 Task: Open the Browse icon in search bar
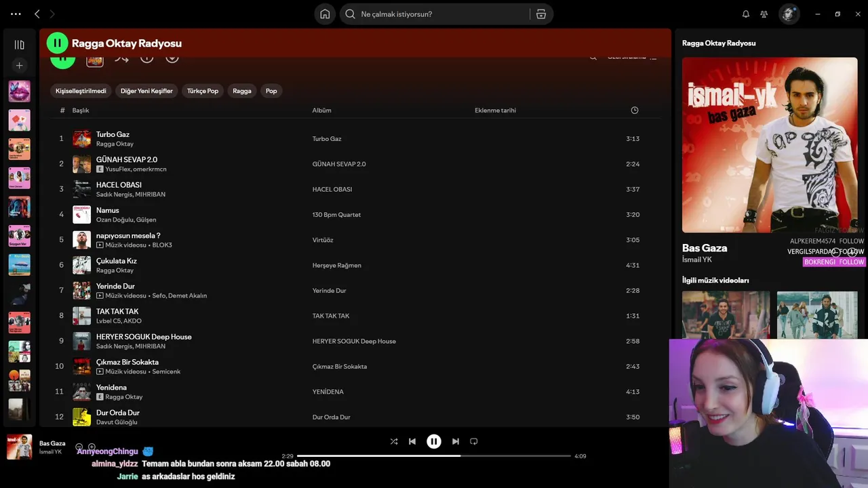point(541,14)
